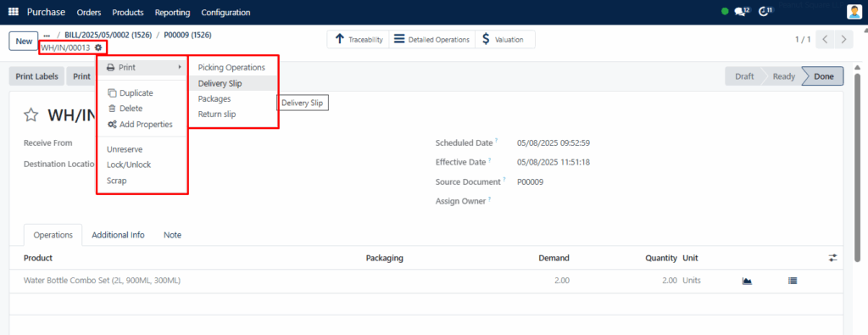Image resolution: width=868 pixels, height=335 pixels.
Task: Open P00009 (1526) breadcrumb link
Action: pos(187,35)
